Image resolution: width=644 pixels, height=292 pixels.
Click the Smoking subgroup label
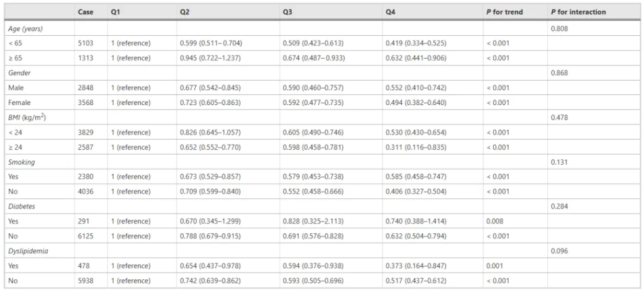click(21, 162)
